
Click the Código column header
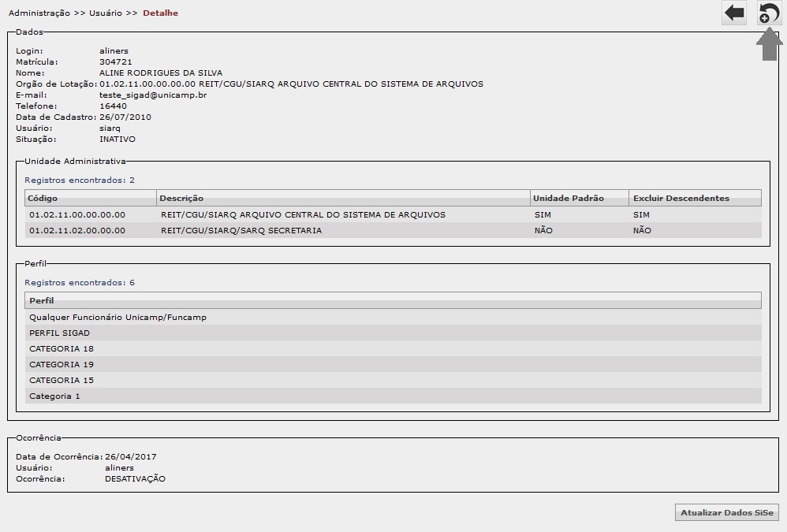91,198
